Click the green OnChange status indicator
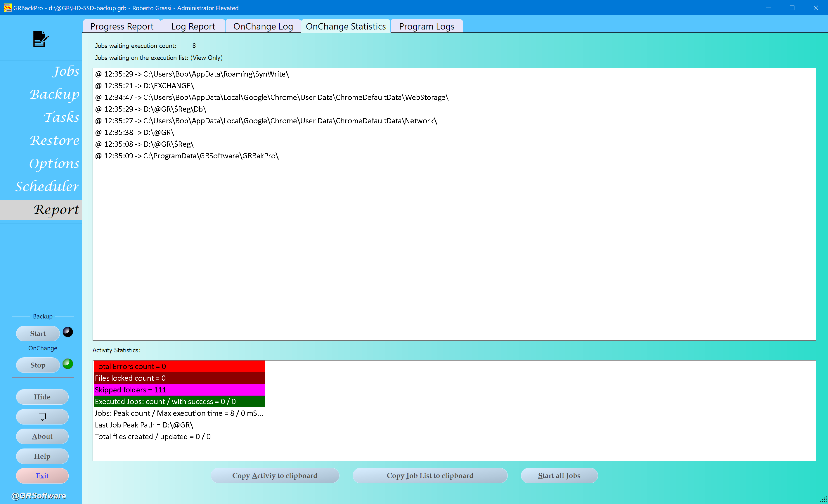The height and width of the screenshot is (504, 828). [x=68, y=364]
